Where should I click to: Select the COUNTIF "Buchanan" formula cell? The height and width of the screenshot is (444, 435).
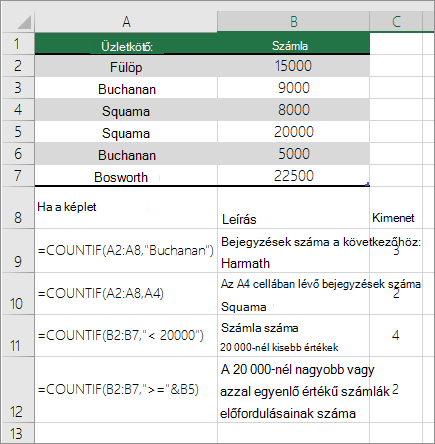(126, 251)
